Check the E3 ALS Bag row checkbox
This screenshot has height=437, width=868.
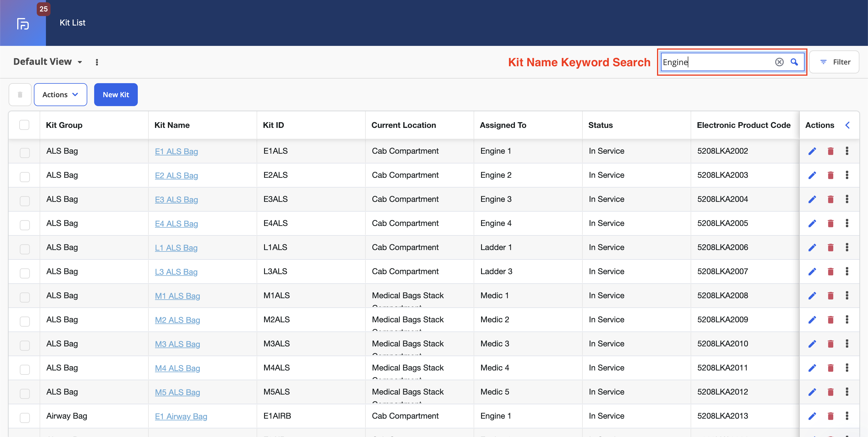tap(25, 201)
